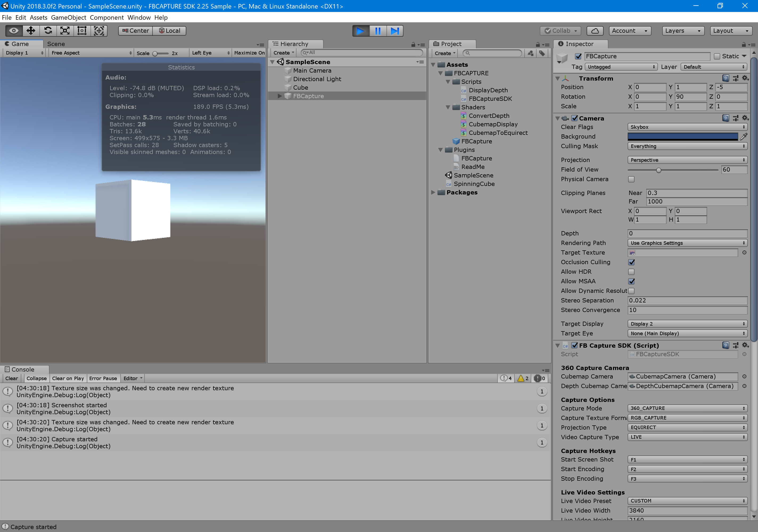Toggle the Clear on Play button
Screen dimensions: 758x532
pyautogui.click(x=68, y=378)
